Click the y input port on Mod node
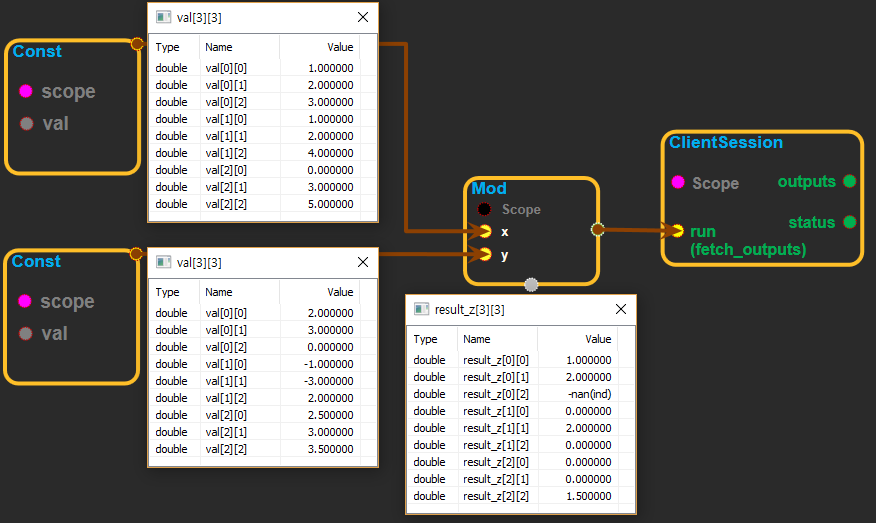The image size is (876, 523). point(485,255)
